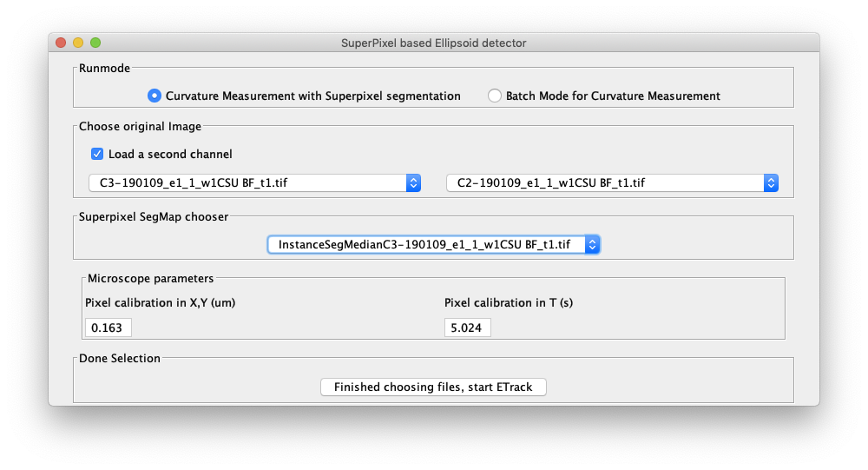Click the Pixel calibration X,Y field 0.163
The width and height of the screenshot is (868, 470).
pos(108,328)
